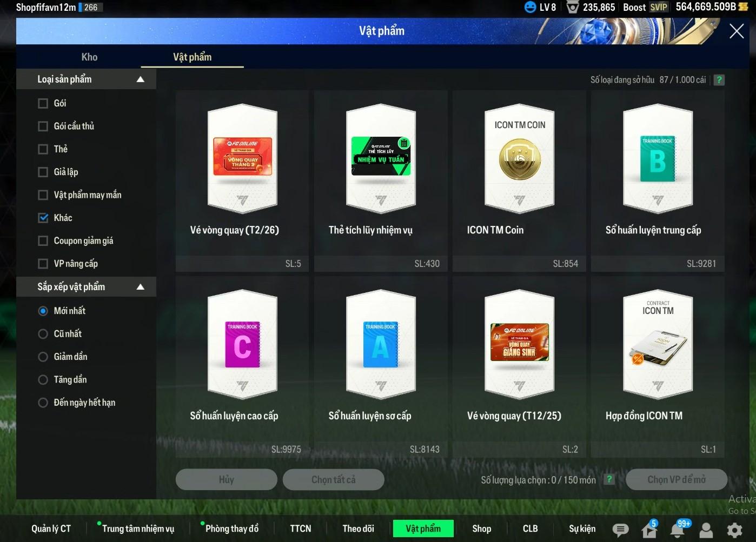756x542 pixels.
Task: Open the settings gear icon
Action: pyautogui.click(x=734, y=530)
